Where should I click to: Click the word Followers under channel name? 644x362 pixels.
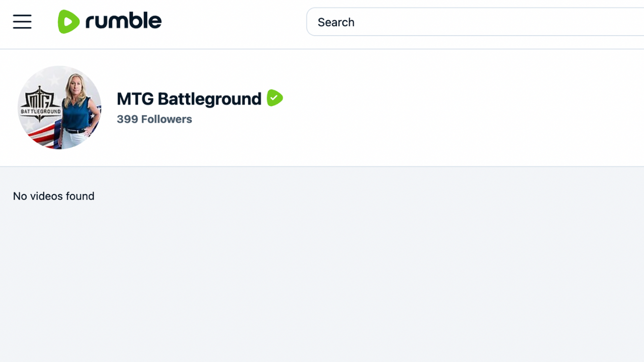[x=167, y=119]
